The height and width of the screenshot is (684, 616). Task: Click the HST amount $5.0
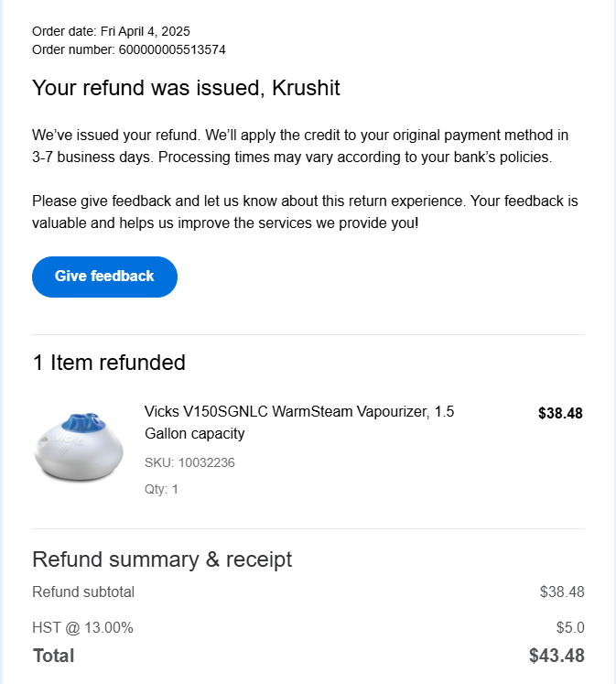tap(570, 627)
